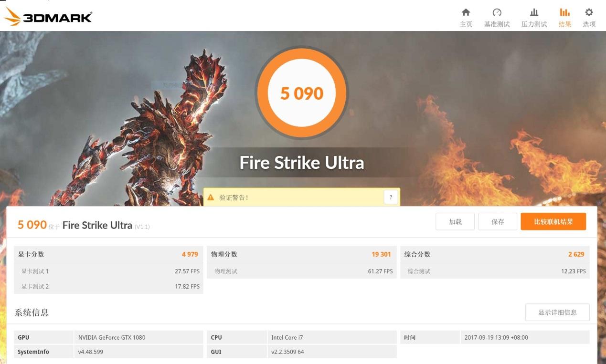The height and width of the screenshot is (364, 606).
Task: Click the GUI version v2.2.3509 64
Action: coord(287,352)
